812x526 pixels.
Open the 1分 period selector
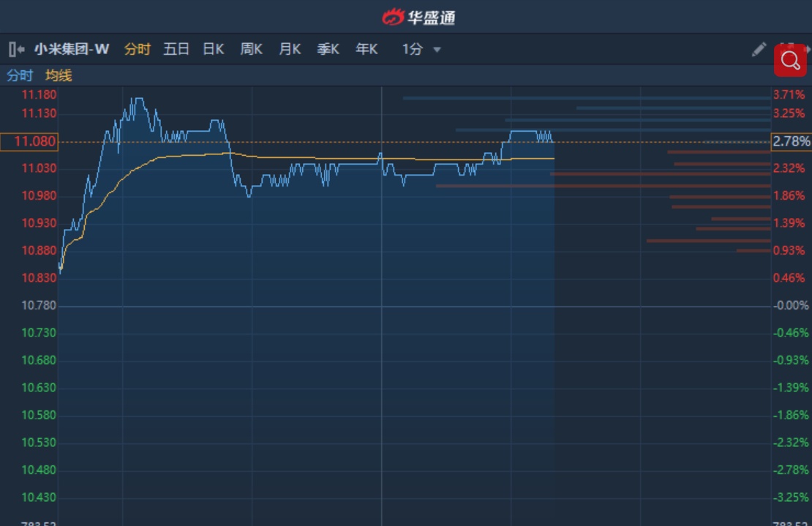tap(413, 50)
